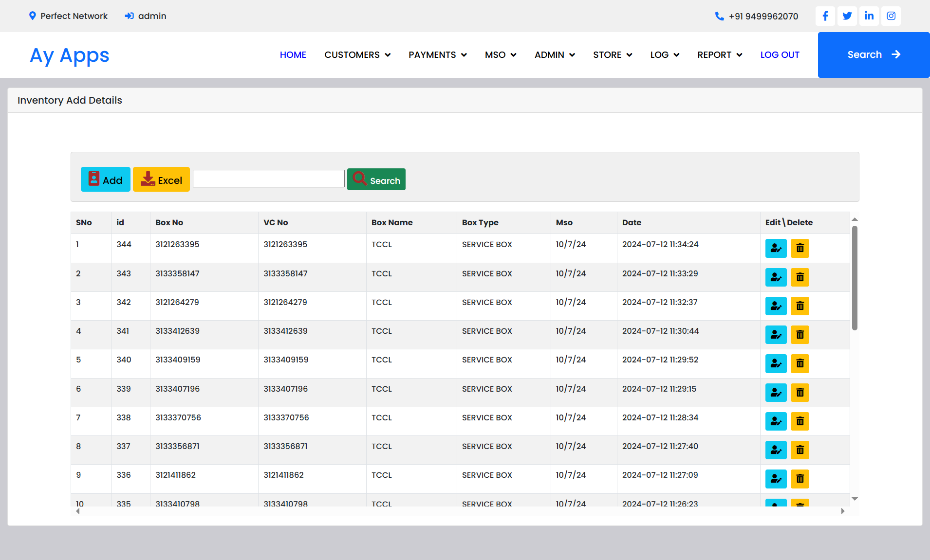
Task: Open the Facebook social icon
Action: (825, 16)
